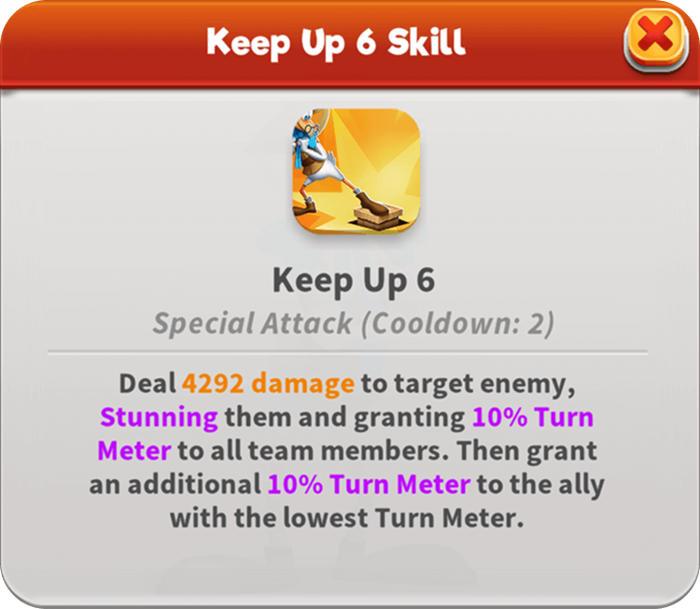Viewport: 700px width, 609px height.
Task: Click 'with the lowest Turn Meter.' text
Action: [347, 518]
